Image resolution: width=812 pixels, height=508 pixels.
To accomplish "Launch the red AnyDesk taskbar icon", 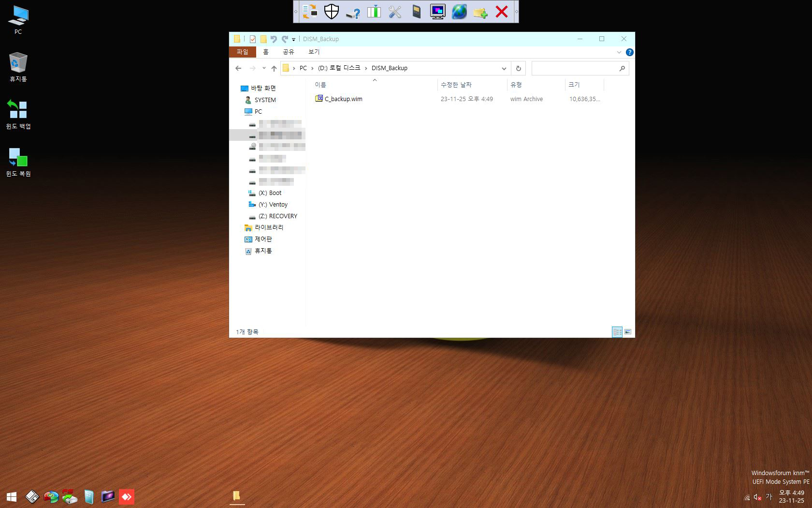I will coord(127,497).
